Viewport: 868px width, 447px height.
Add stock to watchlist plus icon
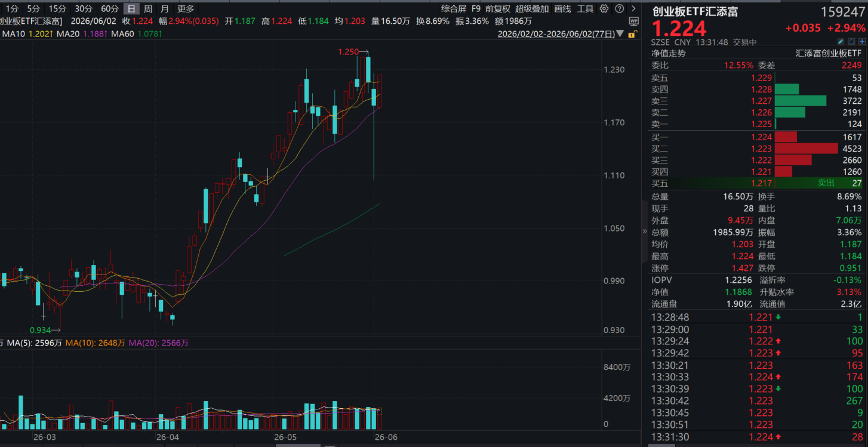coord(862,42)
